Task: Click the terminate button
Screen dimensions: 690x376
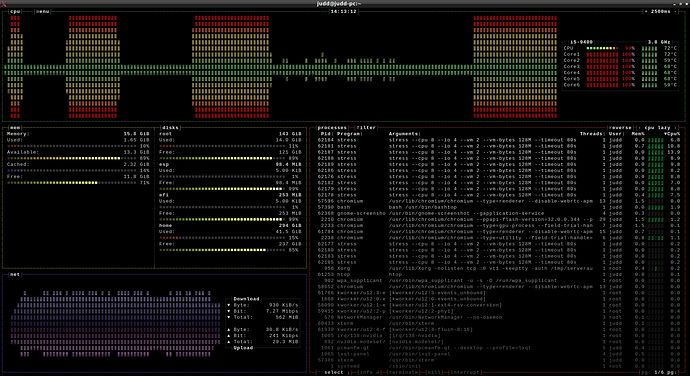Action: tap(404, 372)
